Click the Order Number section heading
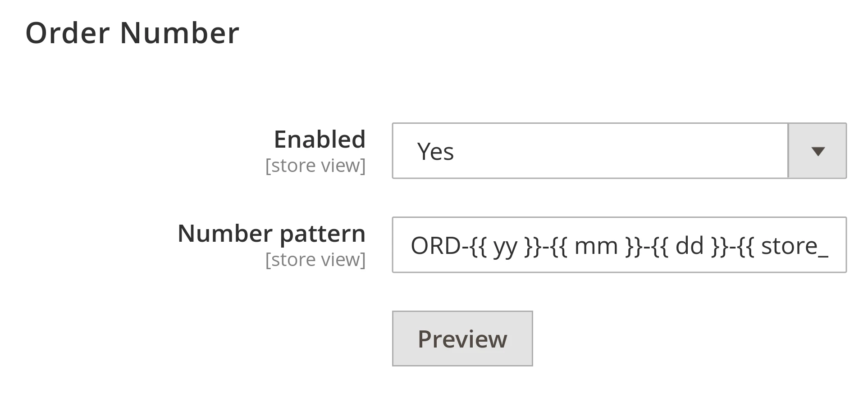Viewport: 868px width, 402px height. click(x=133, y=32)
